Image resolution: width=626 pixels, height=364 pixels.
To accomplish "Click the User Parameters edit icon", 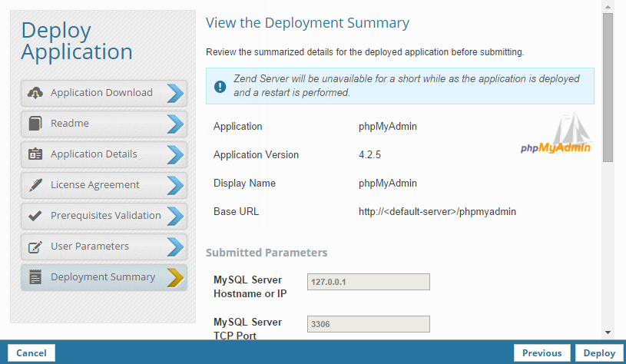I will (x=35, y=247).
